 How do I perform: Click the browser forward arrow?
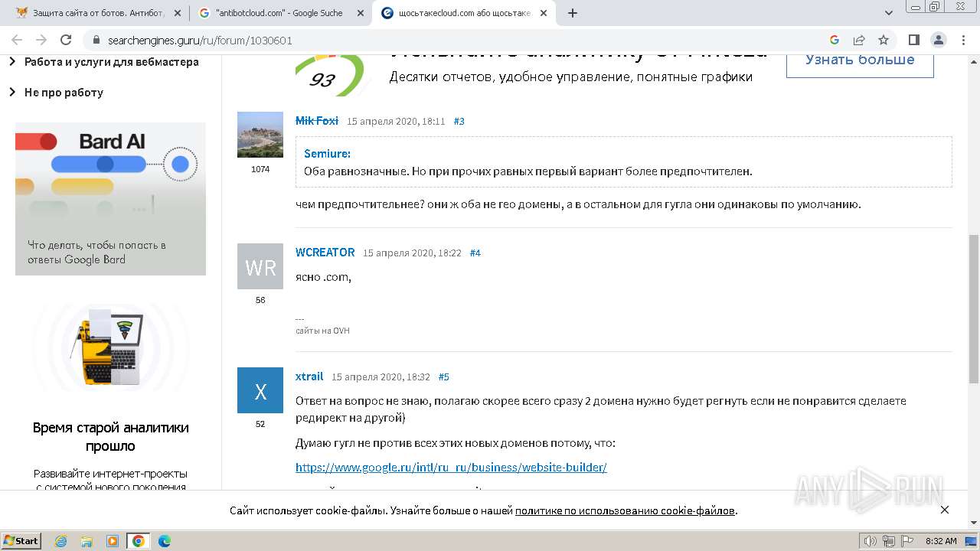tap(41, 40)
